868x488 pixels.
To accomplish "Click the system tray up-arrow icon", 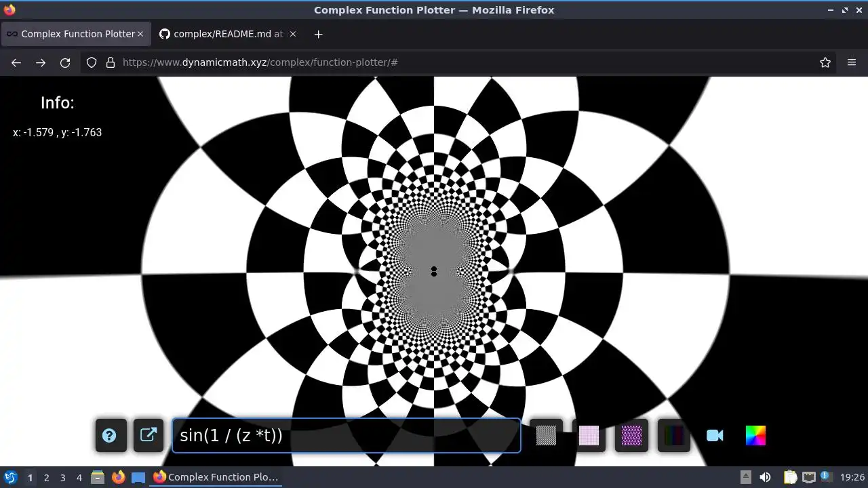I will click(745, 477).
